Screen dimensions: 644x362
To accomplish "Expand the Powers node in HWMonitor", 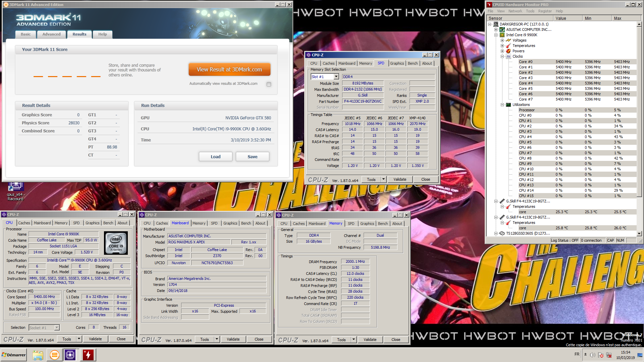I will [x=502, y=51].
